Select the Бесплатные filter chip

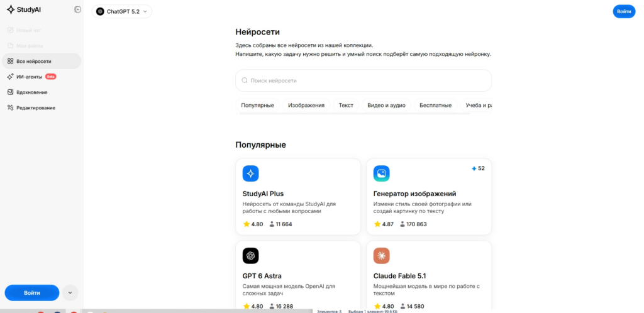point(435,106)
